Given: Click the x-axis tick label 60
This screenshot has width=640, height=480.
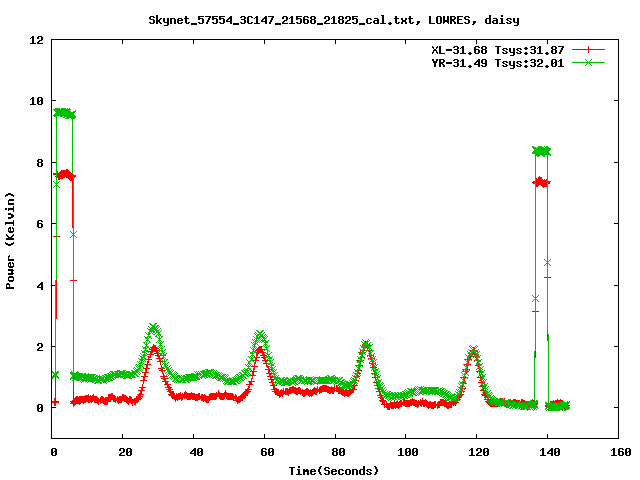Looking at the screenshot, I should tap(267, 452).
